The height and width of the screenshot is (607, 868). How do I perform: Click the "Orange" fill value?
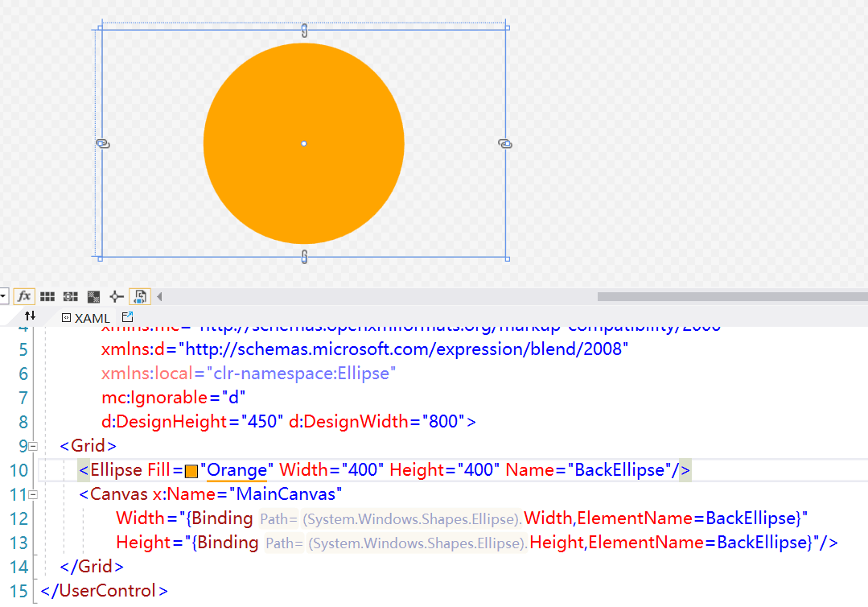click(x=237, y=470)
